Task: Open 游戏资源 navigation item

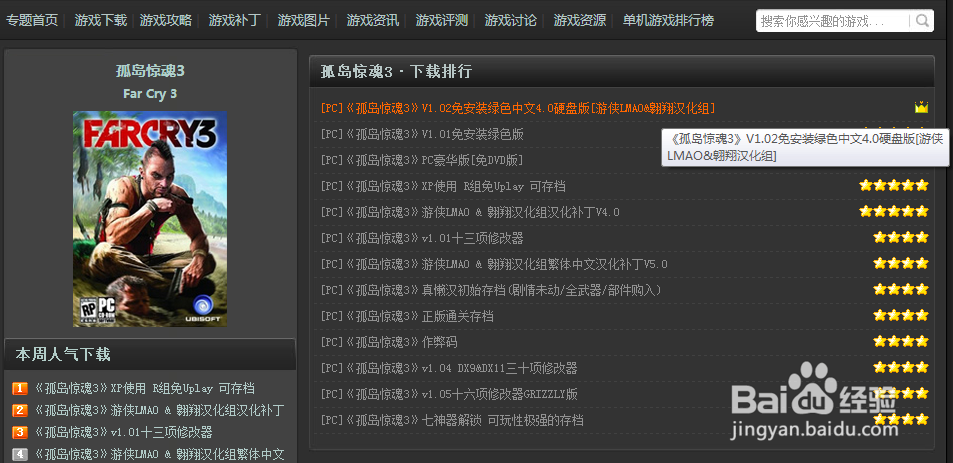Action: (580, 21)
